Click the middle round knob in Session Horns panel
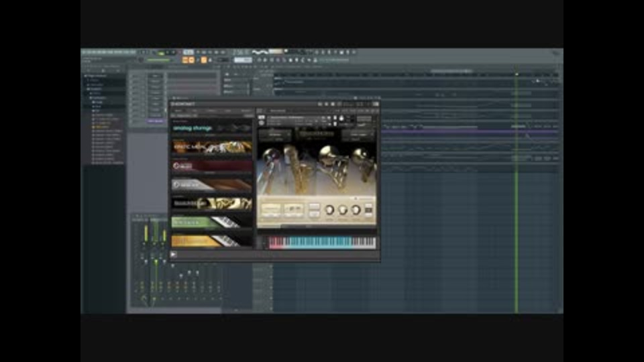Viewport: 644px width, 362px height. pyautogui.click(x=343, y=210)
